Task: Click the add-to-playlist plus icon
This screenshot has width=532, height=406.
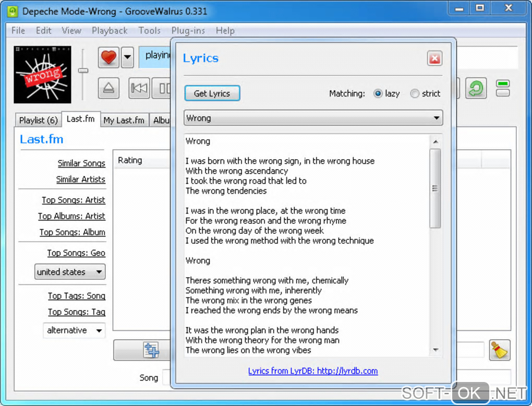Action: (x=151, y=350)
